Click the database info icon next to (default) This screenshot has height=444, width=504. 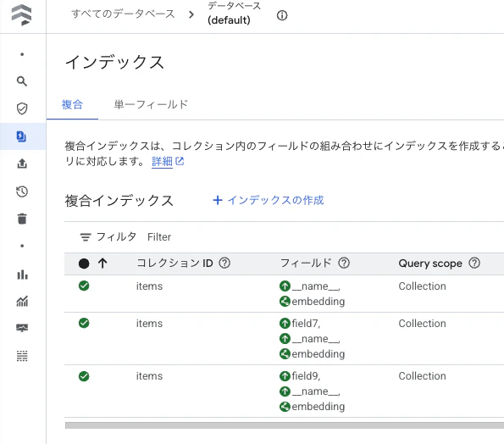tap(282, 15)
